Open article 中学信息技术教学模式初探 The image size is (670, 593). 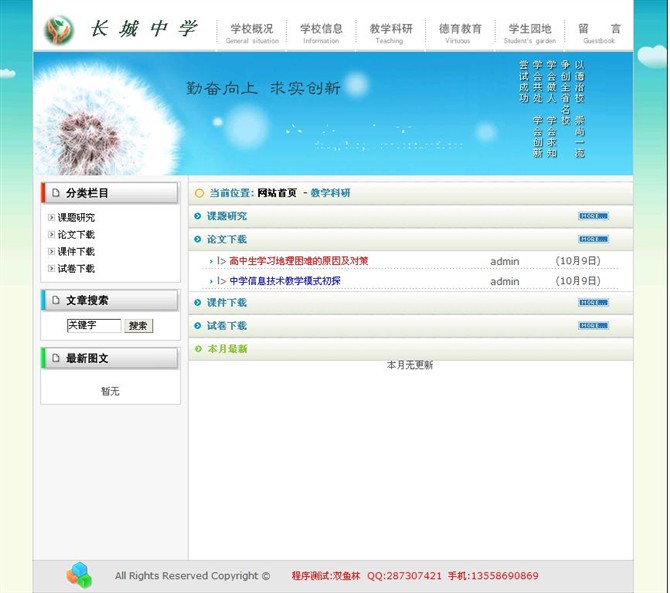coord(285,281)
